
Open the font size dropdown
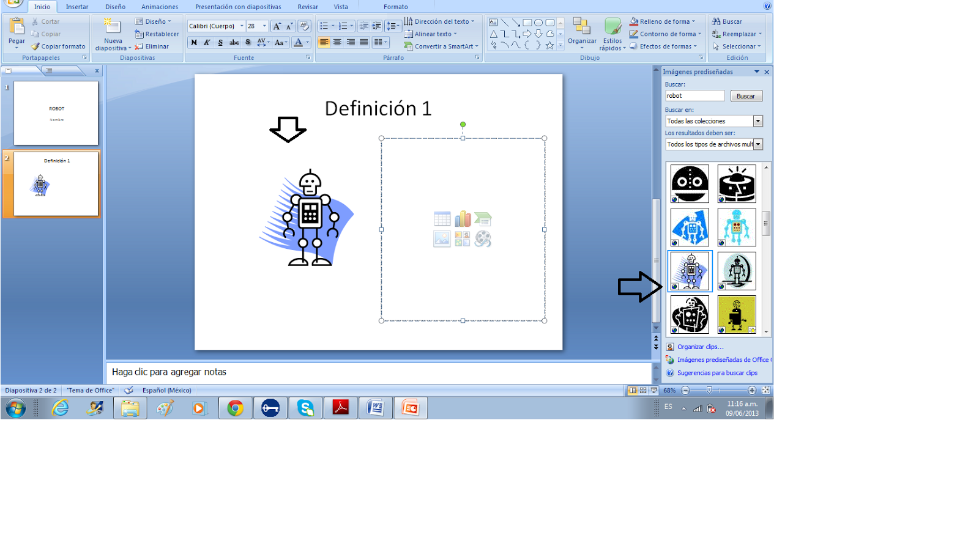(x=266, y=26)
